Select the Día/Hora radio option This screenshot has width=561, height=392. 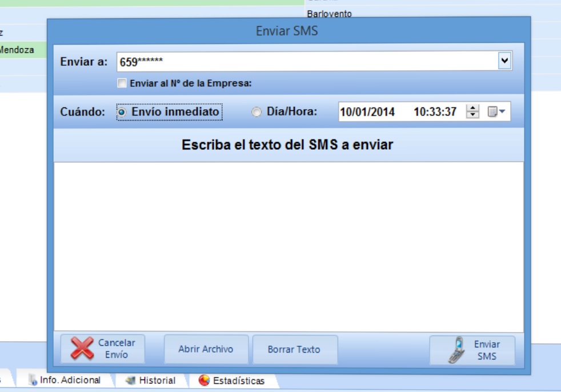256,112
